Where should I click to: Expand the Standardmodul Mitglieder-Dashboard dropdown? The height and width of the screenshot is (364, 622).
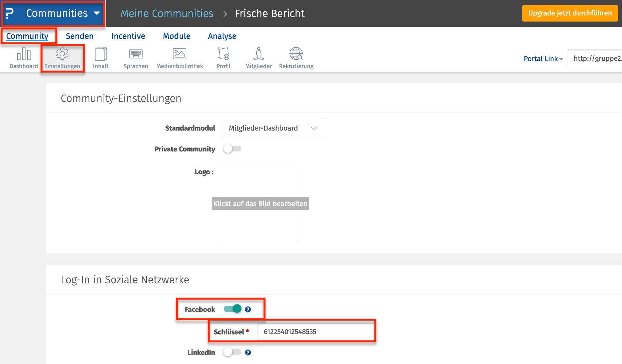273,128
